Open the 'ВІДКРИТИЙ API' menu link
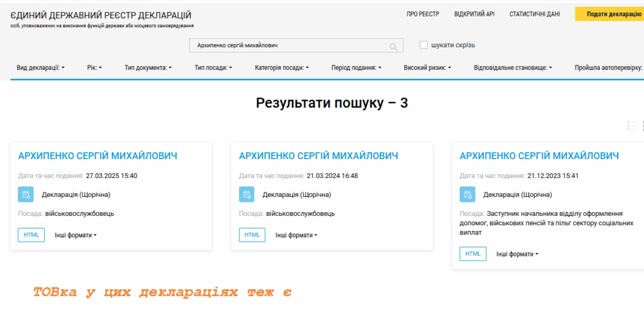644x324 pixels. coord(474,14)
